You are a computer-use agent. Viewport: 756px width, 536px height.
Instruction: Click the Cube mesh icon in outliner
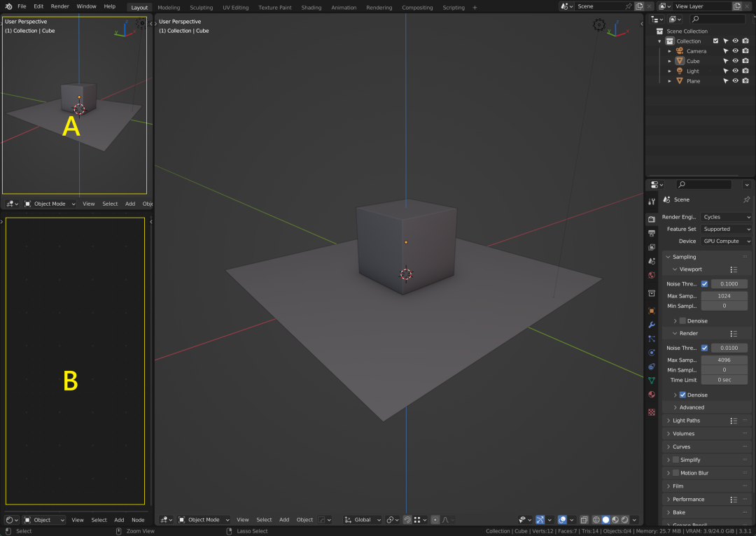pyautogui.click(x=680, y=61)
